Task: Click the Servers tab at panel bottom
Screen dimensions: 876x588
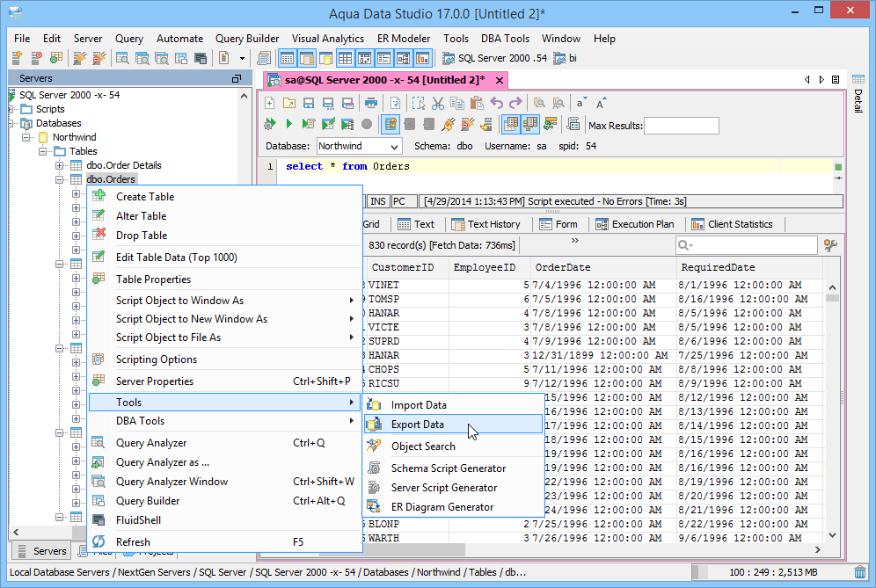Action: click(x=41, y=551)
